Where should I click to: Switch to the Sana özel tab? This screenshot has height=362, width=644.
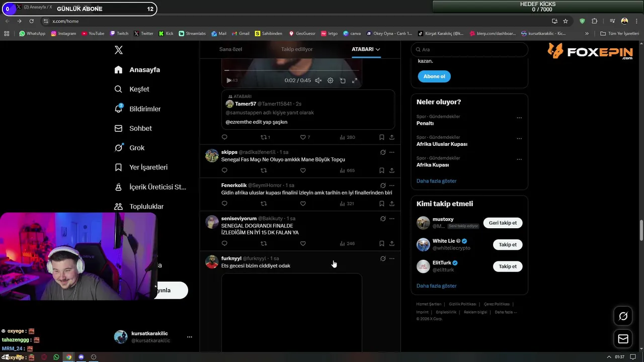(230, 49)
